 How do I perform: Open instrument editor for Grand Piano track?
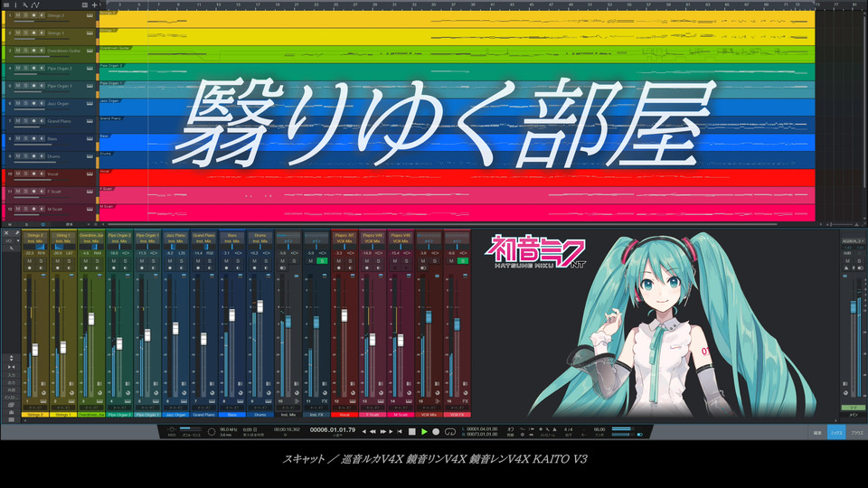coord(90,121)
